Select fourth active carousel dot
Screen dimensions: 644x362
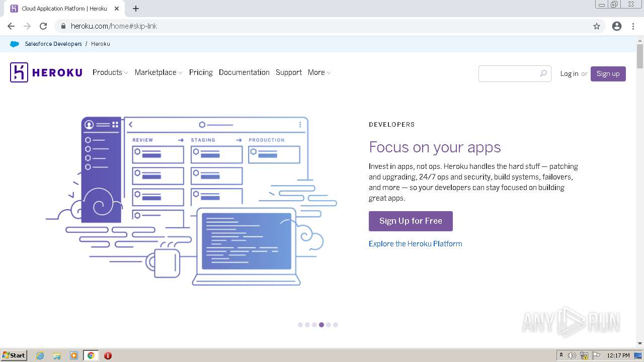coord(321,325)
